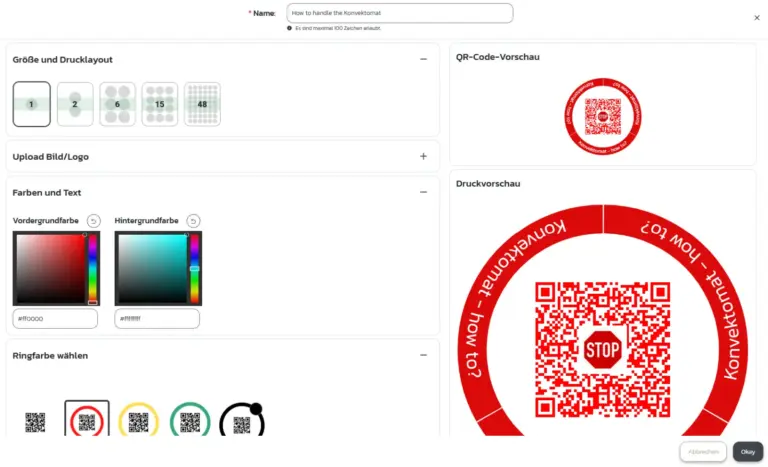The height and width of the screenshot is (467, 768).
Task: Confirm with the Okay button
Action: point(748,452)
